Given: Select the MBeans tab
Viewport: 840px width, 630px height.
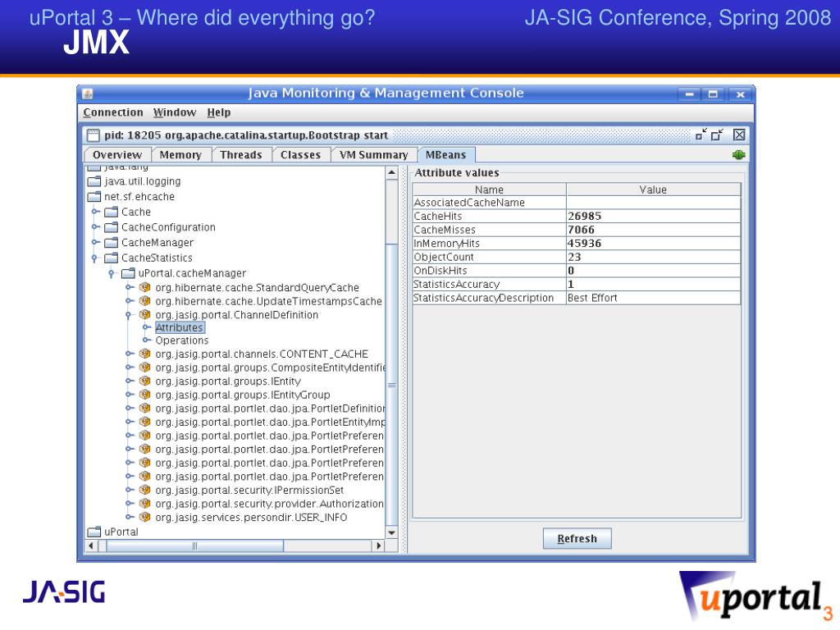Looking at the screenshot, I should click(x=445, y=155).
